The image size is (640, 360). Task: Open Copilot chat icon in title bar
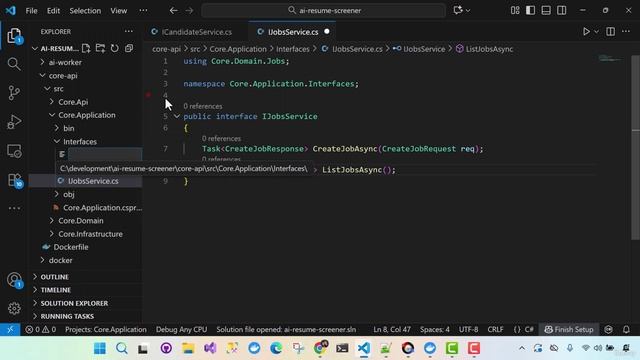(x=458, y=10)
